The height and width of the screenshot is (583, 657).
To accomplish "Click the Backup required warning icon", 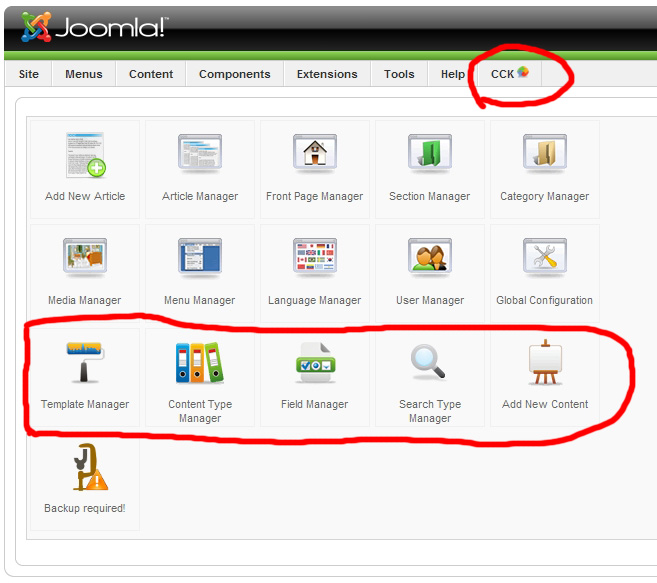I will 90,467.
